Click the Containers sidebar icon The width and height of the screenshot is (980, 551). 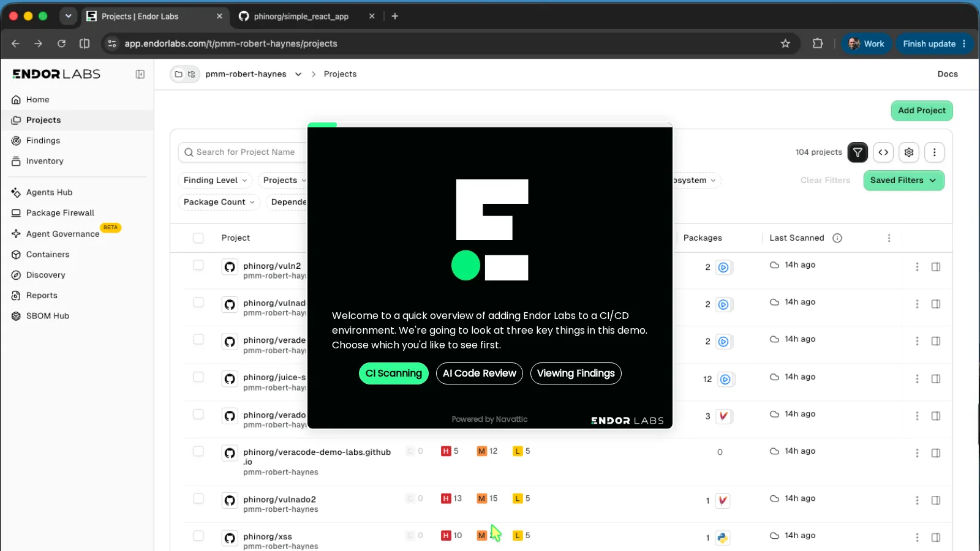click(16, 255)
